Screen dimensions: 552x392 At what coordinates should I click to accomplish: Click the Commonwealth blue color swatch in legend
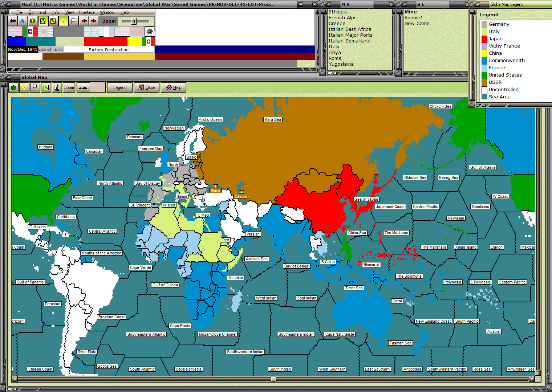tap(484, 61)
